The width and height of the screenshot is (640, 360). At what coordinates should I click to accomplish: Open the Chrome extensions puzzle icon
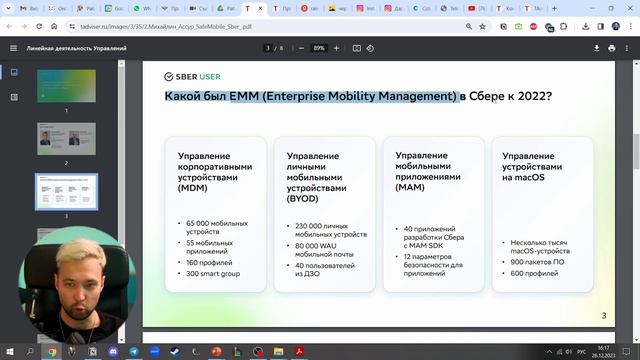(x=564, y=26)
